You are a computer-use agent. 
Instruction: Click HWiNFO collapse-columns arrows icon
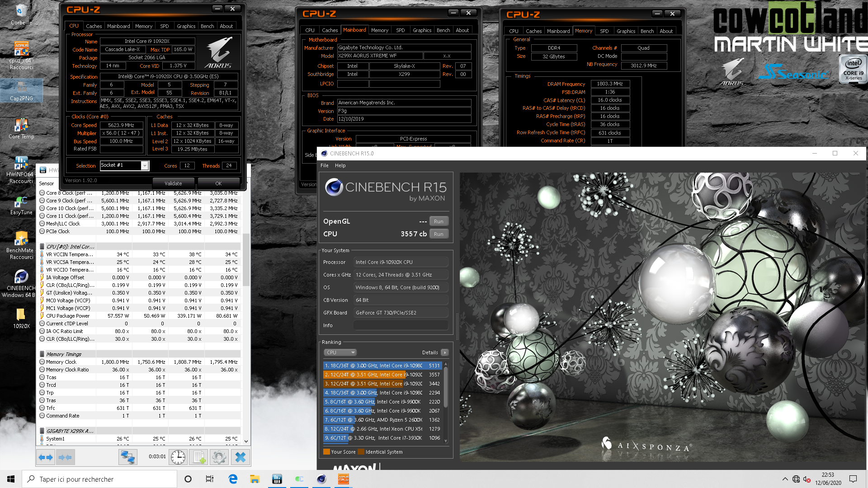coord(65,457)
